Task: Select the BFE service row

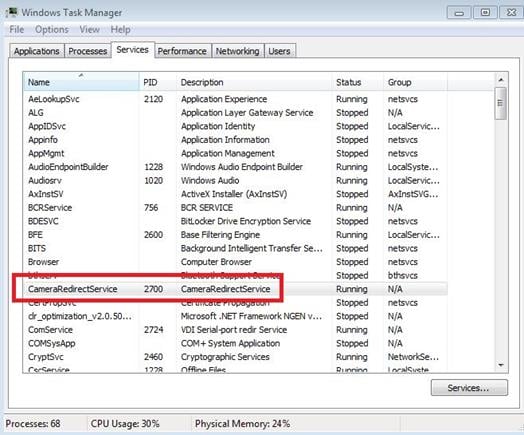Action: point(236,235)
